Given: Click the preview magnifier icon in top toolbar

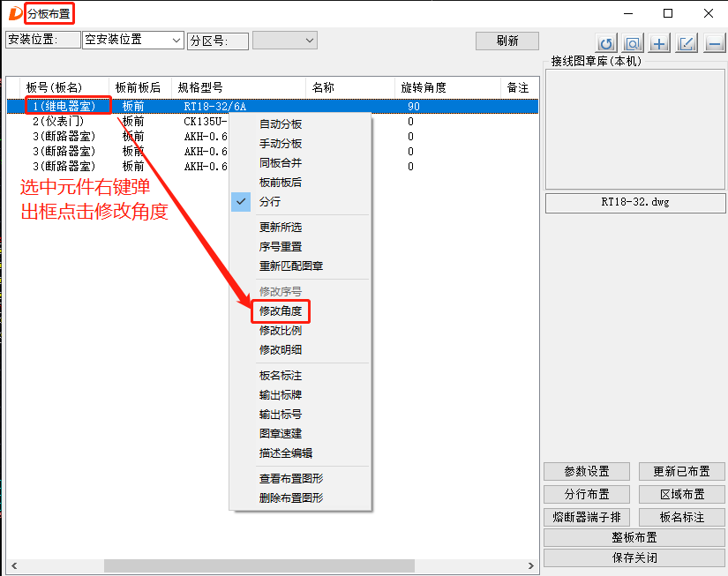Looking at the screenshot, I should [633, 43].
